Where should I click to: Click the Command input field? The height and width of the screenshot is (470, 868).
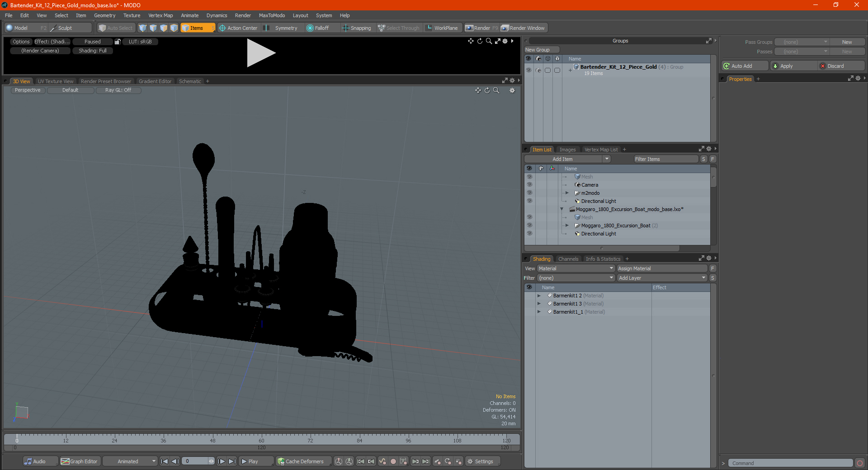pyautogui.click(x=790, y=463)
